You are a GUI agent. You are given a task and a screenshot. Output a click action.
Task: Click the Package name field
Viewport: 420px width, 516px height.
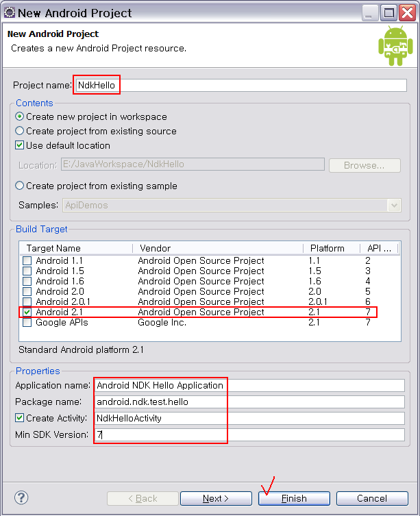[x=250, y=402]
